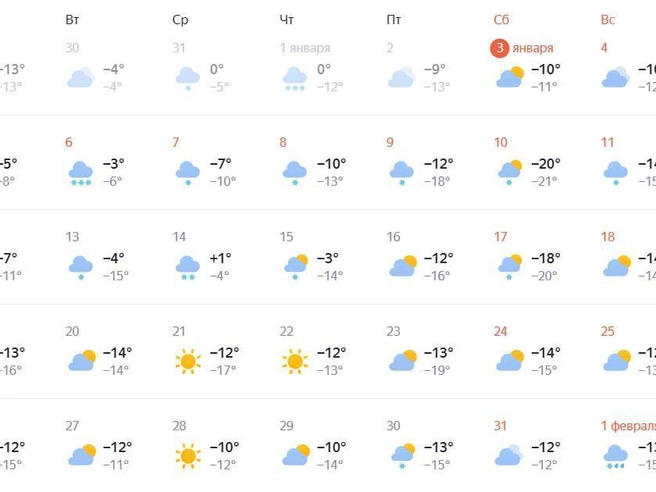This screenshot has width=656, height=492.
Task: Click the Сб weekday column header
Action: pyautogui.click(x=501, y=20)
